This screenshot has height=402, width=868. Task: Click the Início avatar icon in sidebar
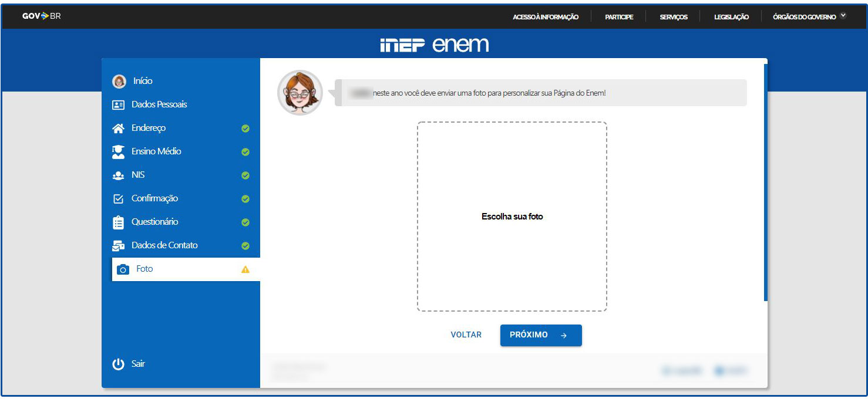119,81
